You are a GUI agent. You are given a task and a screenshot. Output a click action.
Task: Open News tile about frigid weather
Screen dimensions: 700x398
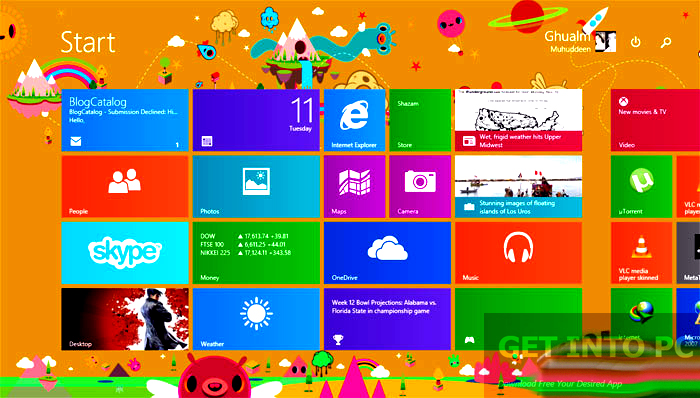(518, 120)
